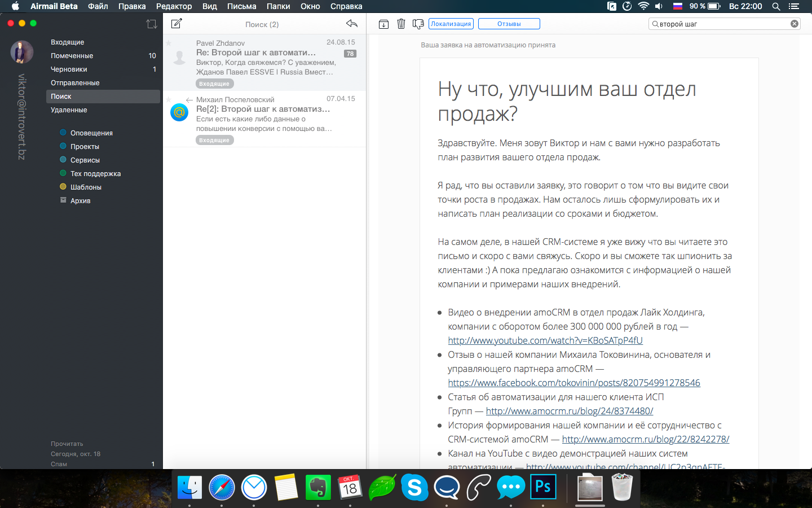The width and height of the screenshot is (812, 508).
Task: Open the YouTube watch link KBoSATpP4fU
Action: tap(545, 340)
